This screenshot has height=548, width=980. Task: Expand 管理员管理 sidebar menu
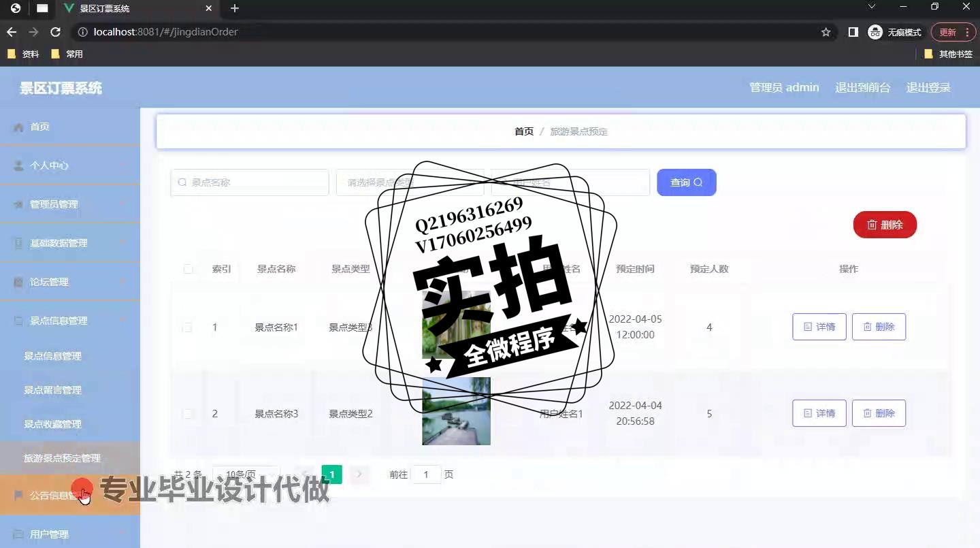(70, 204)
